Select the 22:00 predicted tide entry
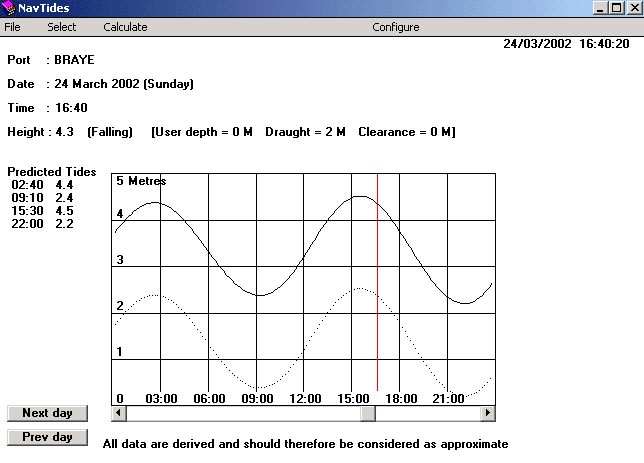The image size is (644, 463). click(42, 224)
